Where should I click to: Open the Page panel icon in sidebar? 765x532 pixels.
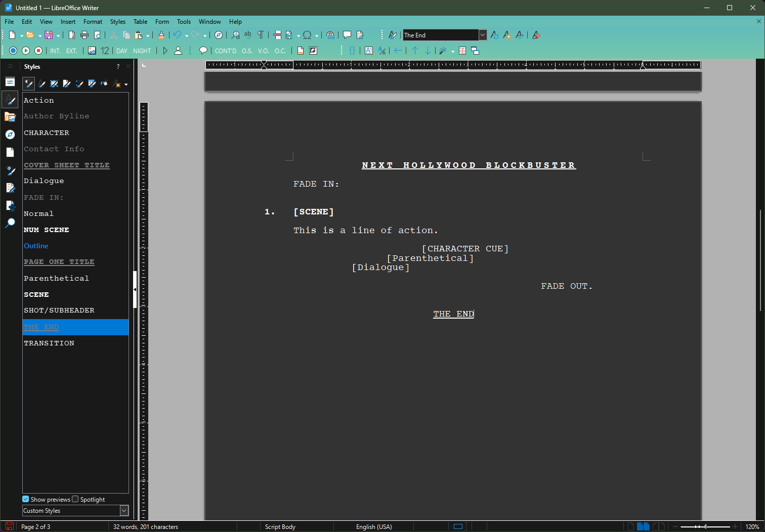click(x=10, y=152)
